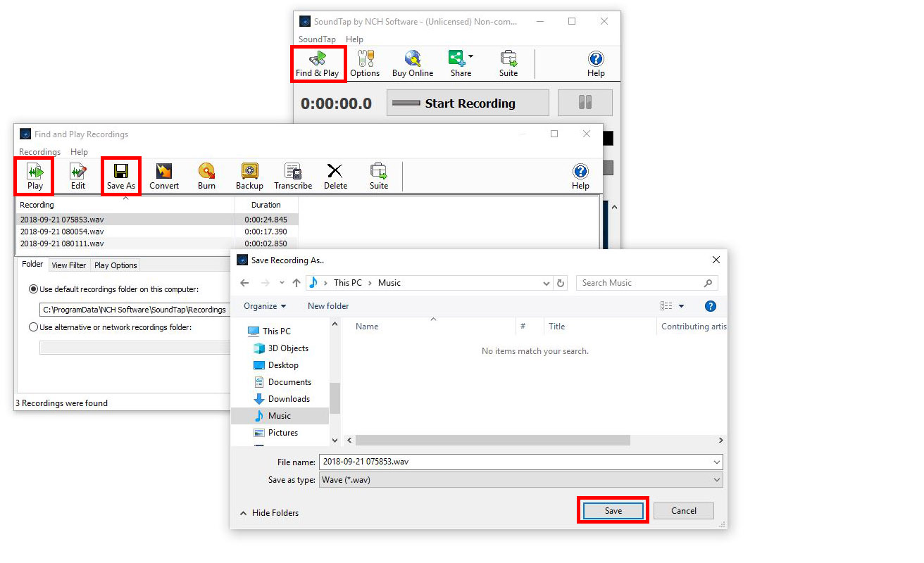The image size is (924, 563).
Task: Expand the Organize menu
Action: click(265, 305)
